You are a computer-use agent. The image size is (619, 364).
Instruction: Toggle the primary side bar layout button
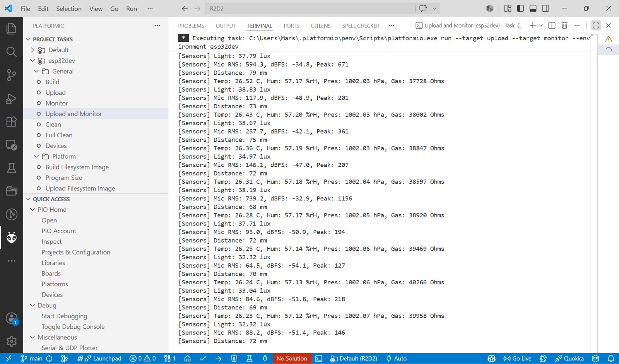pyautogui.click(x=520, y=9)
